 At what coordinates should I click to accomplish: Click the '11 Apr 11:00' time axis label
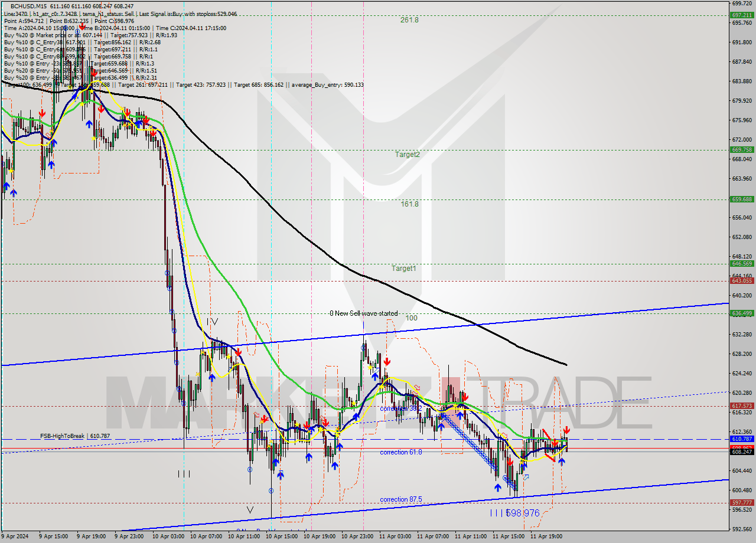click(x=471, y=537)
